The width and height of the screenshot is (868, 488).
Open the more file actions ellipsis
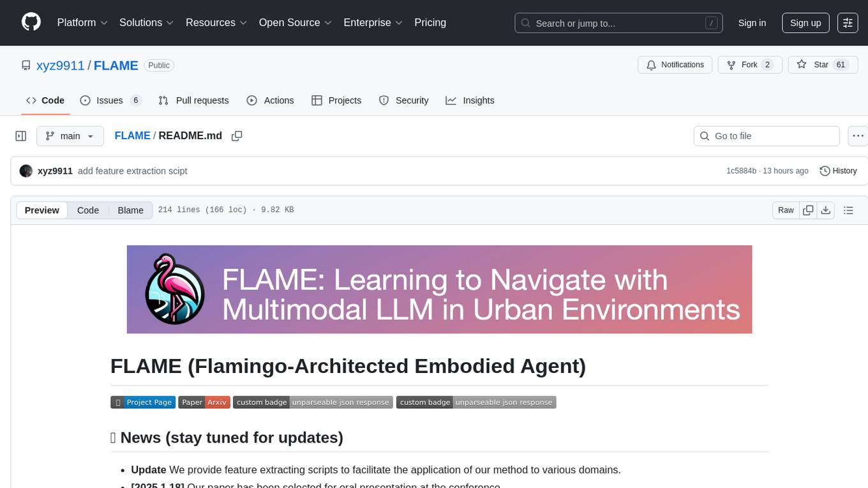858,136
